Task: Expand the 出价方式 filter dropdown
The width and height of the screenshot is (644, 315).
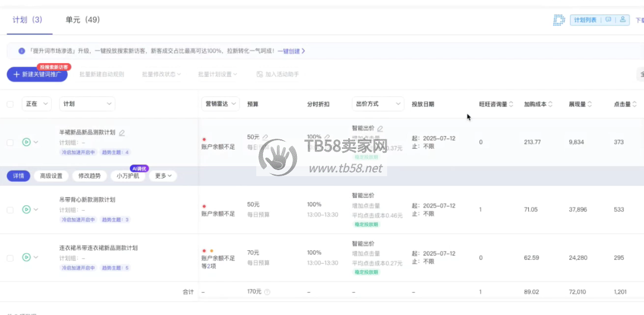Action: pyautogui.click(x=378, y=104)
